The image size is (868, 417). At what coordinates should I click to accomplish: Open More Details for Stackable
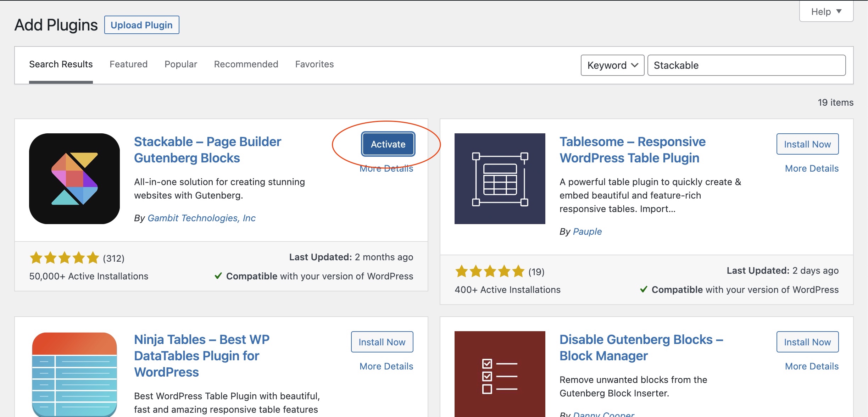(x=386, y=169)
